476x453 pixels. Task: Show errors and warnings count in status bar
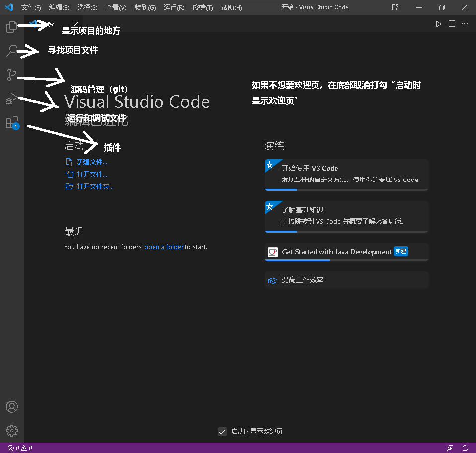[20, 448]
